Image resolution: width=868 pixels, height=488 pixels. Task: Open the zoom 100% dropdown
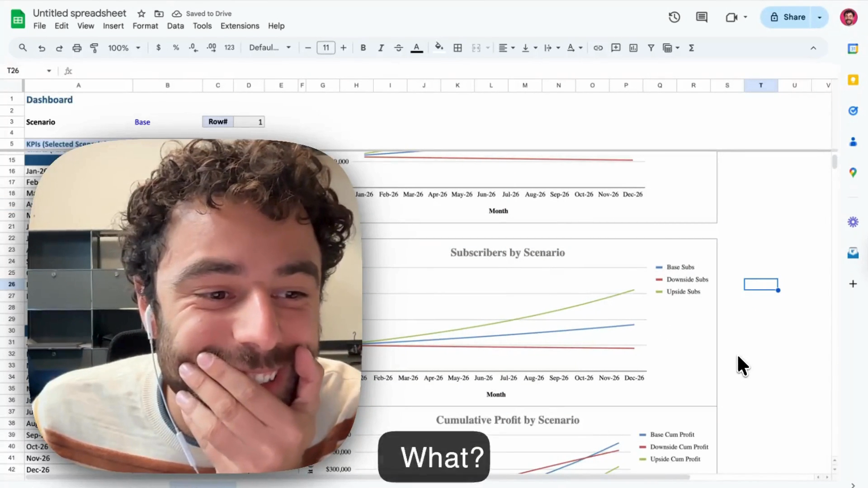click(x=124, y=48)
